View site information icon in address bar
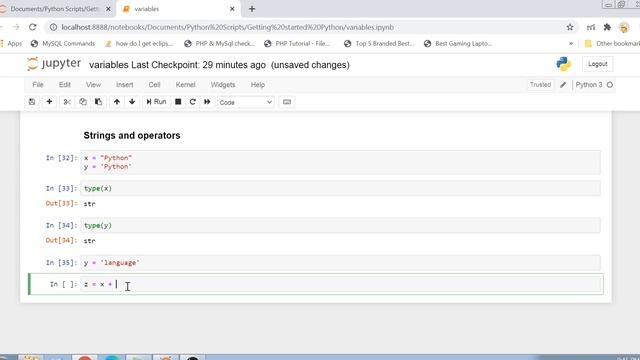The height and width of the screenshot is (360, 640). point(53,27)
